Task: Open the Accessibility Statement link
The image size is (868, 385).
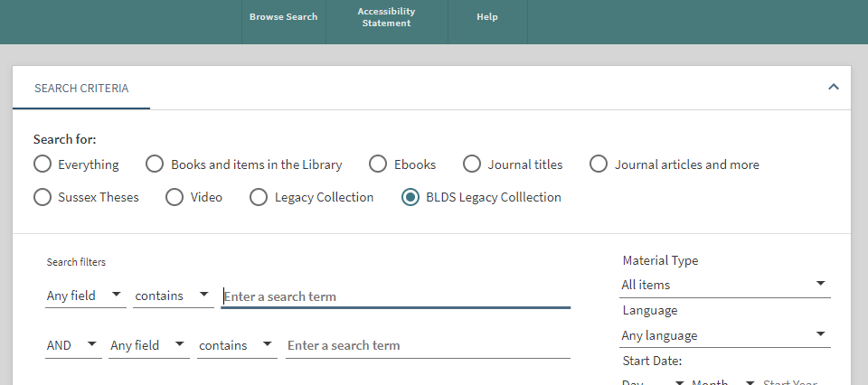Action: (386, 17)
